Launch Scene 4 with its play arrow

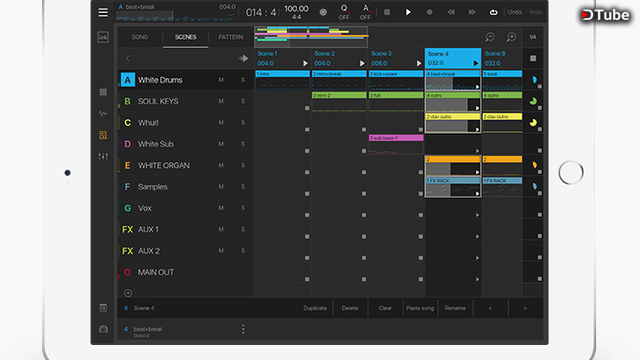(x=476, y=63)
